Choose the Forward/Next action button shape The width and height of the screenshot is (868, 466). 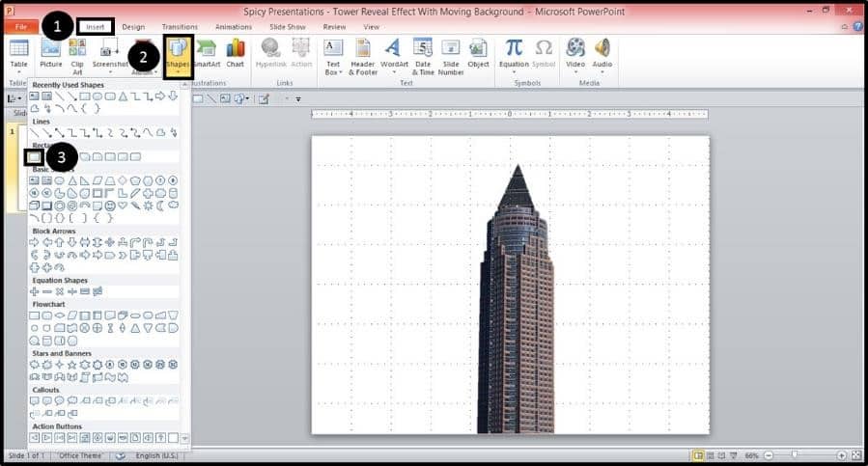click(x=47, y=438)
